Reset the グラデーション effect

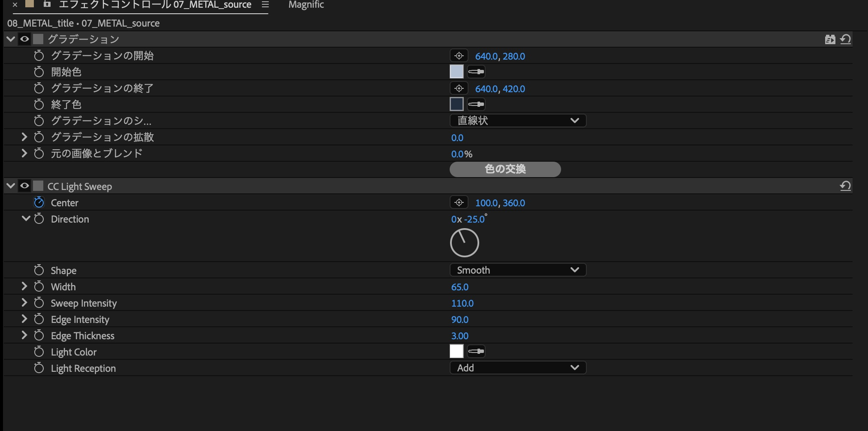click(845, 39)
